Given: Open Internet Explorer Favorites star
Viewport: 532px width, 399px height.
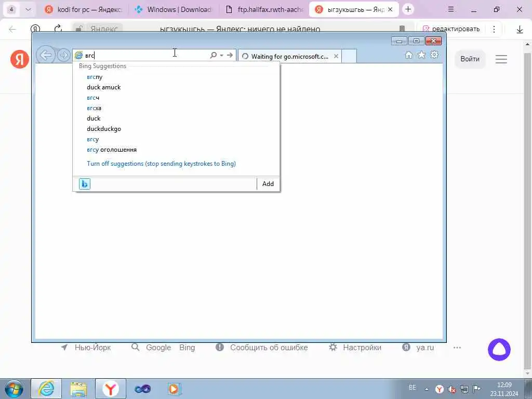Looking at the screenshot, I should pyautogui.click(x=421, y=55).
